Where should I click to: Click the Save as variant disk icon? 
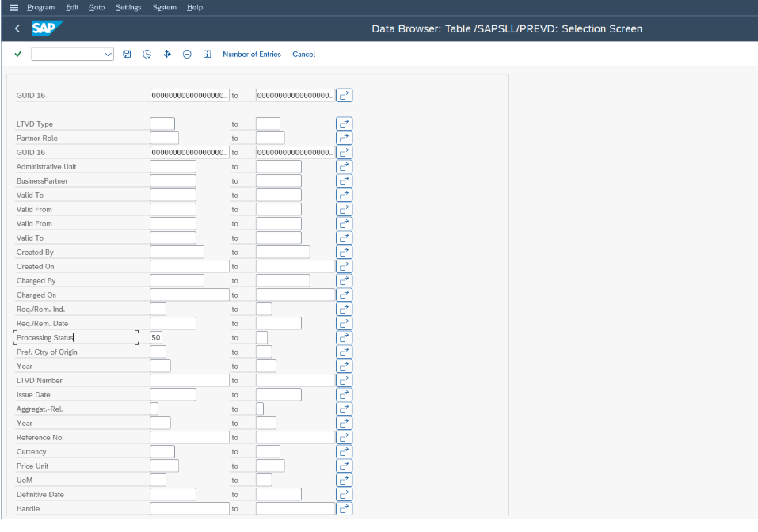pos(127,54)
